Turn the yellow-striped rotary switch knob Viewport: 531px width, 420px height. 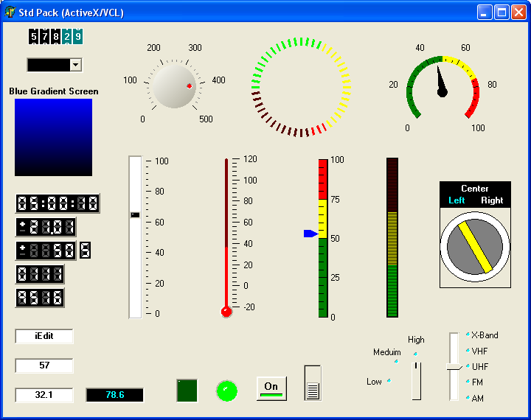pos(475,247)
